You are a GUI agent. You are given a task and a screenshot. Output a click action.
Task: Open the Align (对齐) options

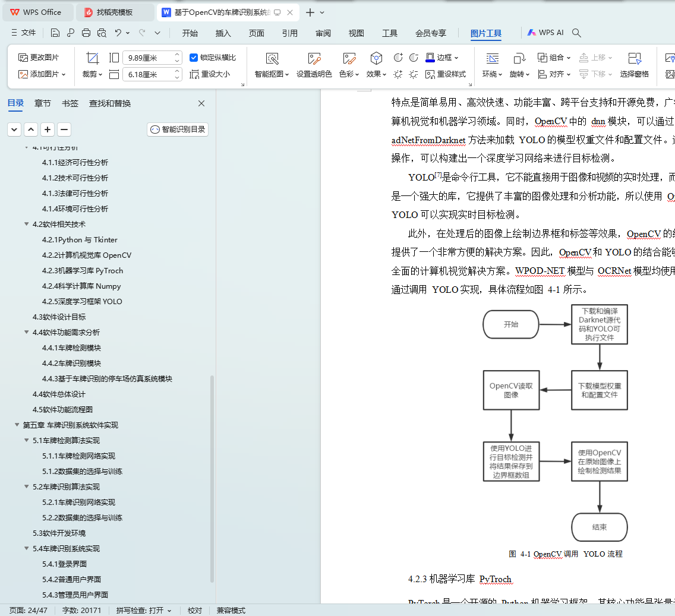[554, 74]
